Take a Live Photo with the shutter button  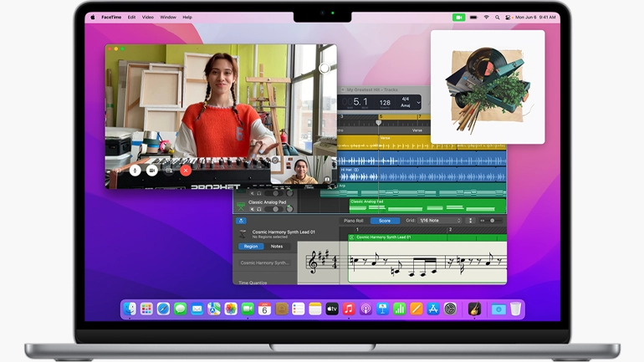coord(325,68)
